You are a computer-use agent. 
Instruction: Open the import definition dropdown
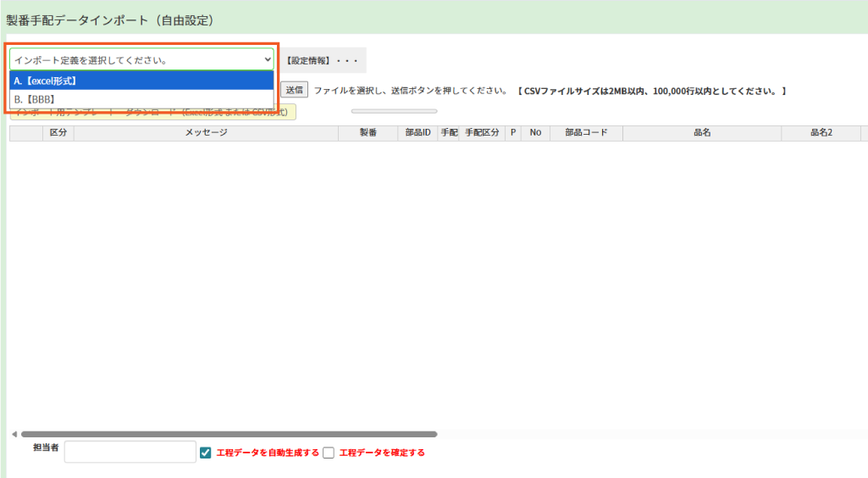pos(141,60)
